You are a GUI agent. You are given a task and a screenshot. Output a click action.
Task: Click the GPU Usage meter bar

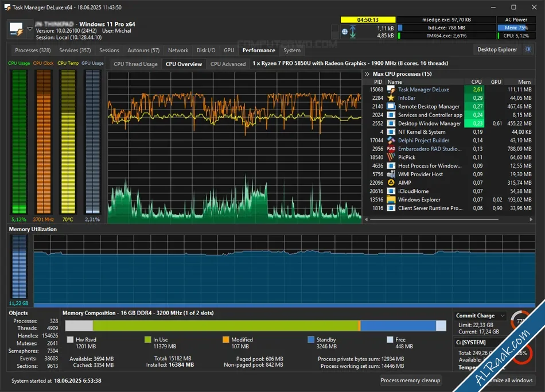click(x=92, y=142)
